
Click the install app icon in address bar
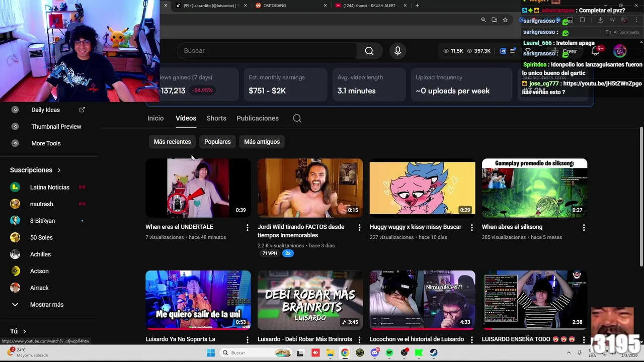(494, 20)
